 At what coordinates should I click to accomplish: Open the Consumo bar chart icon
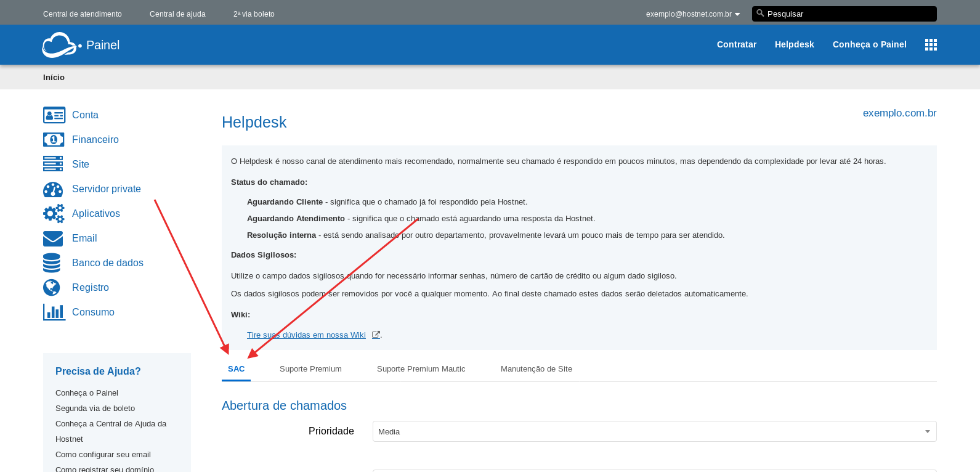click(54, 312)
